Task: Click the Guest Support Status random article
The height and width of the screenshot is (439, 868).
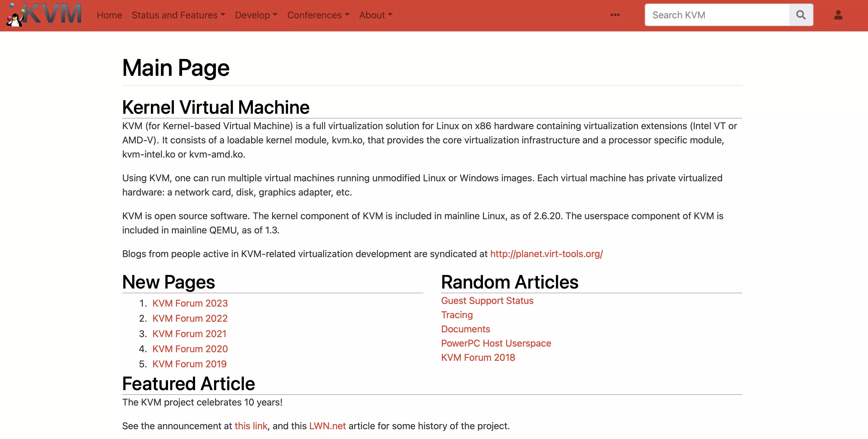Action: (487, 301)
